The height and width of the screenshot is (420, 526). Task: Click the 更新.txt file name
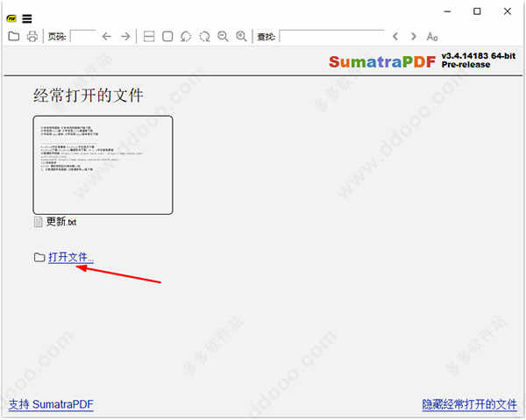coord(61,222)
